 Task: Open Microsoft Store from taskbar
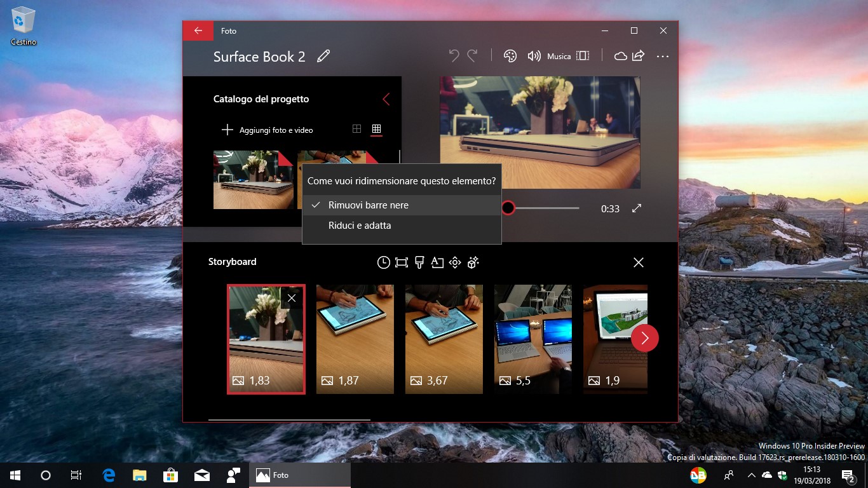[170, 475]
